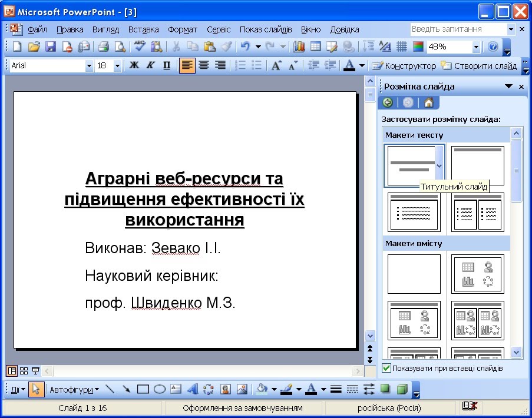Decrease font size with the small A icon

(293, 65)
